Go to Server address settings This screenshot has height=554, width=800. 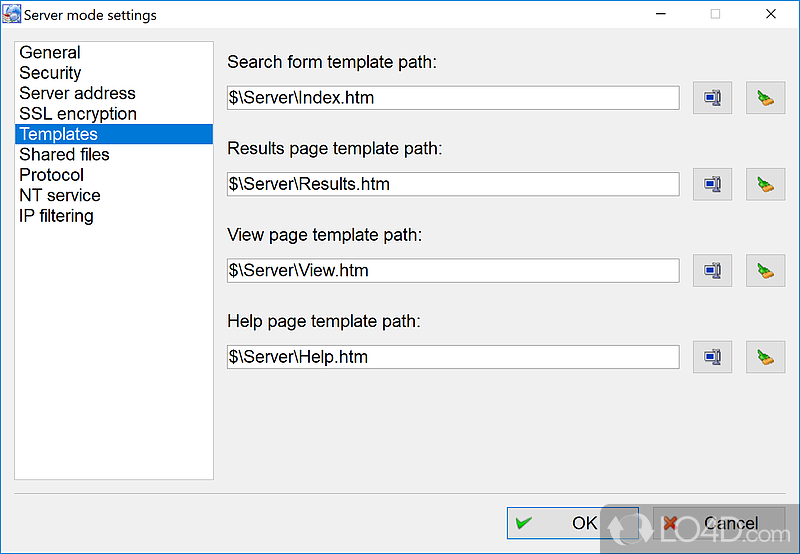pos(114,93)
